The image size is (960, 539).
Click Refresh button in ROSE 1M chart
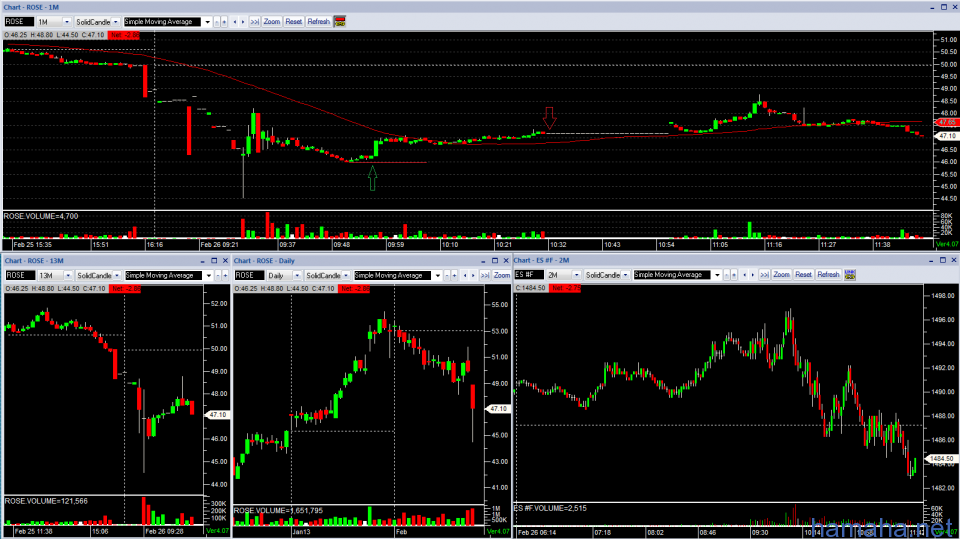(318, 21)
